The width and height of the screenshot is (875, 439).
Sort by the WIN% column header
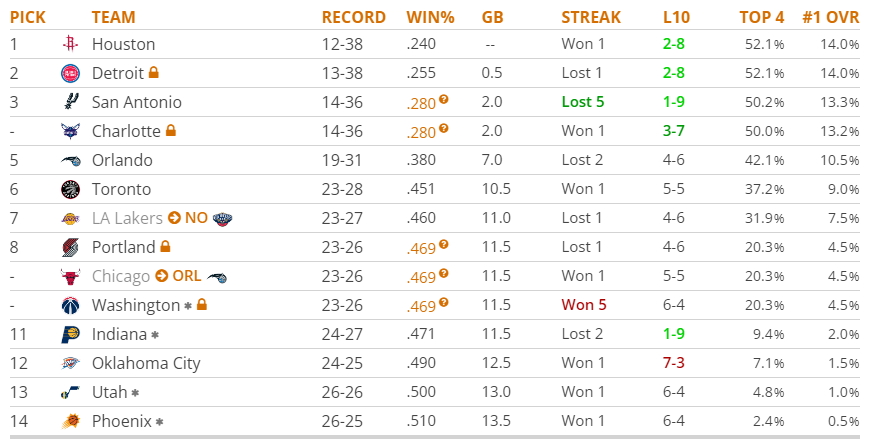click(430, 17)
